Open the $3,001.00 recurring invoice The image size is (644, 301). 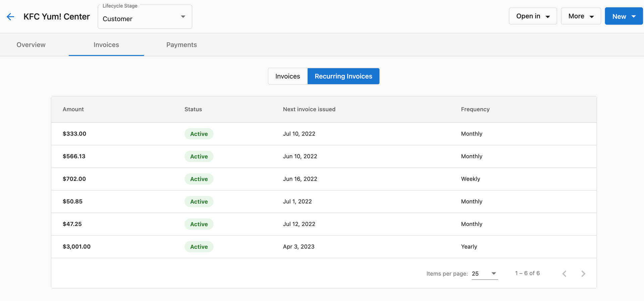(x=324, y=247)
